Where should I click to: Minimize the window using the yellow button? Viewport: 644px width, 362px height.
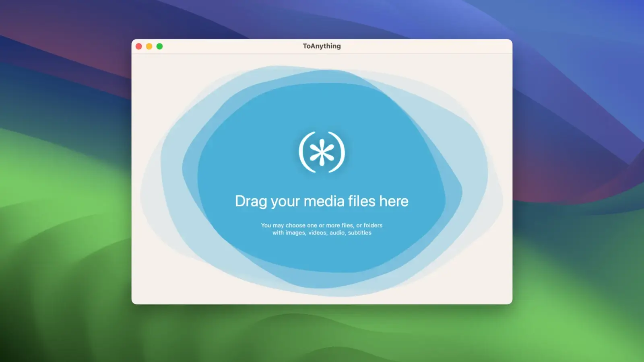pyautogui.click(x=149, y=46)
